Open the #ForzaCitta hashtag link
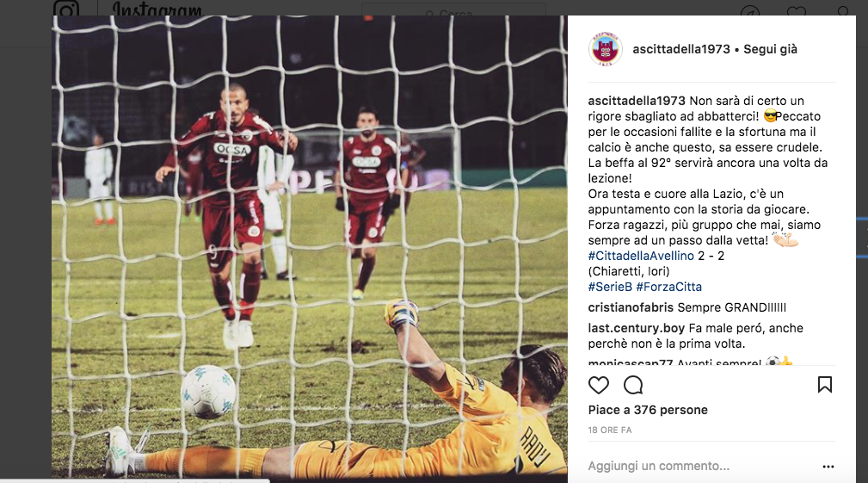 (668, 287)
